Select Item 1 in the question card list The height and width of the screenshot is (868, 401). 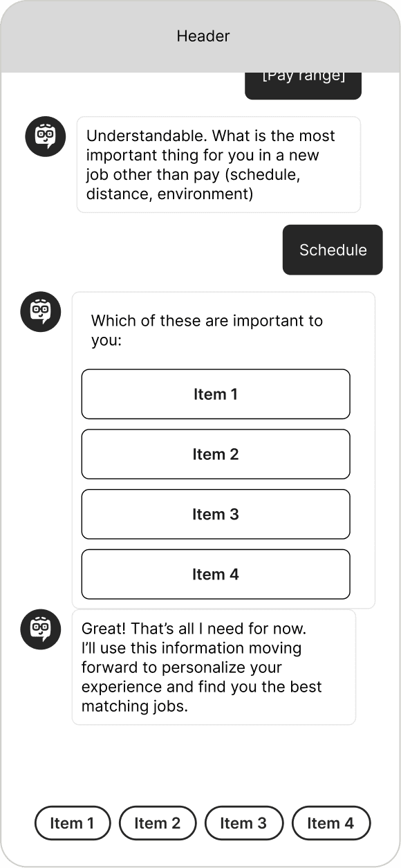point(216,394)
